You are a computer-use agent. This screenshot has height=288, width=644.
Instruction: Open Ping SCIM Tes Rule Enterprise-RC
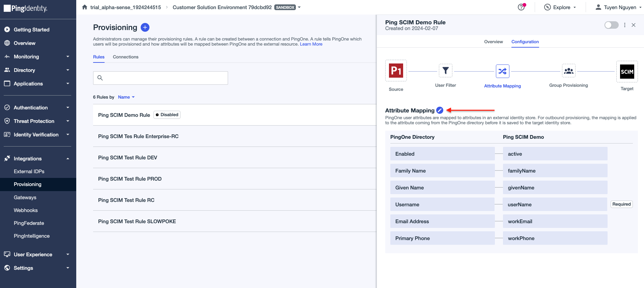click(235, 136)
